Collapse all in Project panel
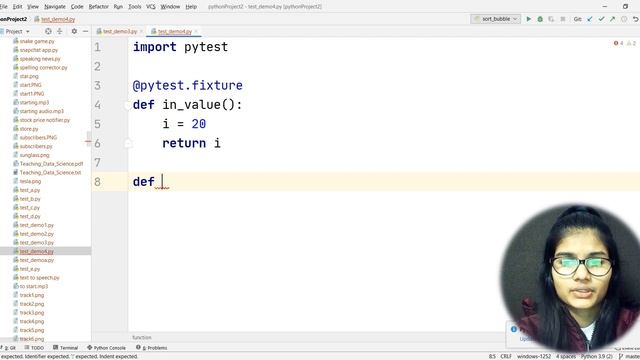The height and width of the screenshot is (360, 640). [x=60, y=31]
